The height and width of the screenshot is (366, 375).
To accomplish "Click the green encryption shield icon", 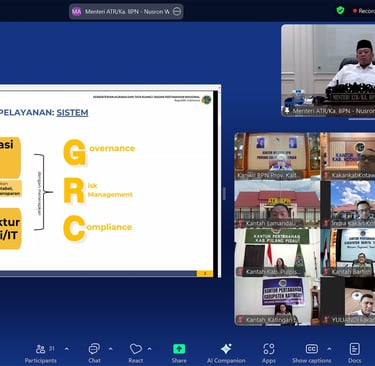I will click(x=340, y=10).
